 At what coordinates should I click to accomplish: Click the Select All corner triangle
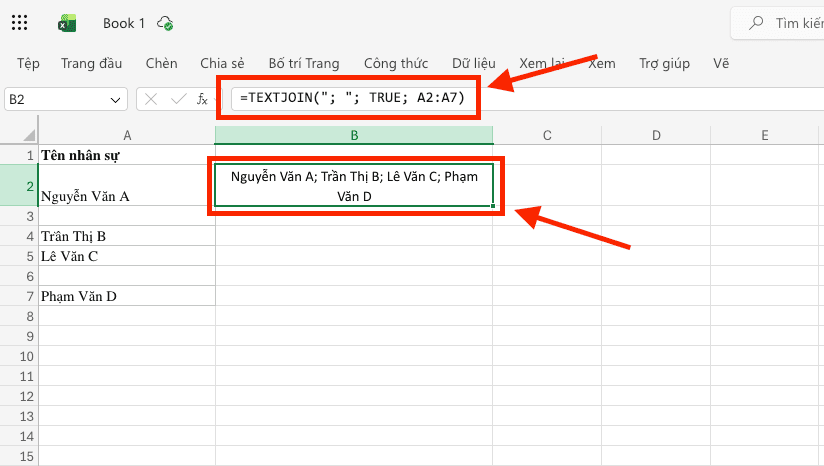[29, 135]
